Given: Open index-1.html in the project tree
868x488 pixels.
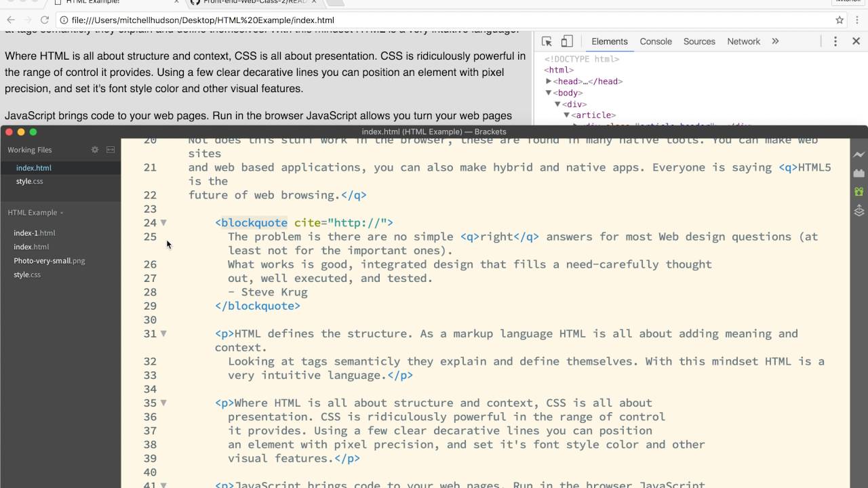Looking at the screenshot, I should pos(35,233).
